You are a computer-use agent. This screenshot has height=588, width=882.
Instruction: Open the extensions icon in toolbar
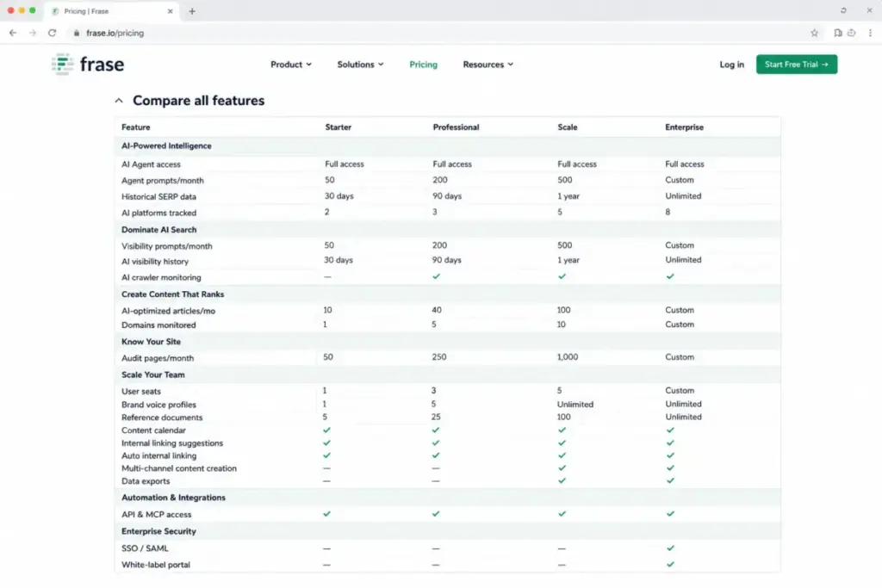(x=852, y=34)
